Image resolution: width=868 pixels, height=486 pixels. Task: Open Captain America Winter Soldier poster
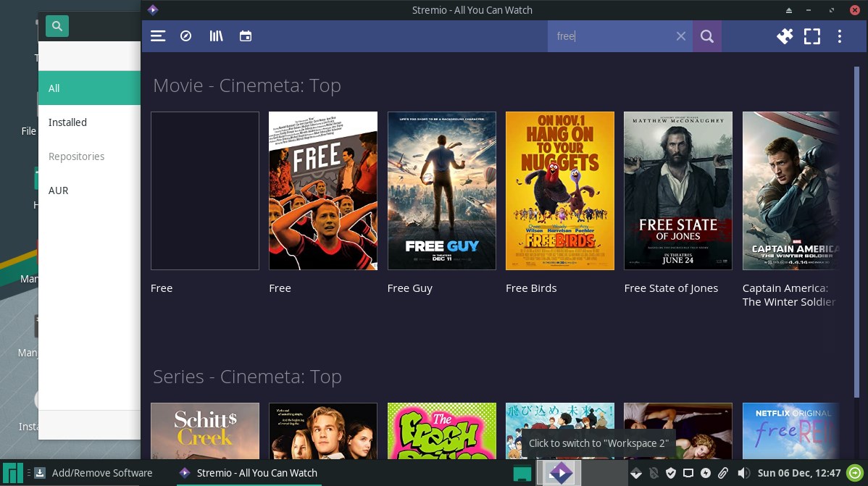click(790, 191)
